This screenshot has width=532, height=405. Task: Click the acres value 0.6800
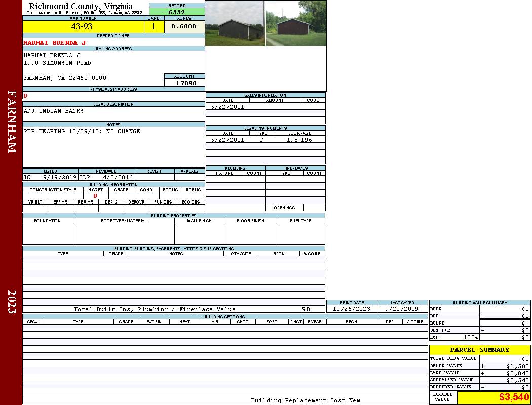pos(184,26)
